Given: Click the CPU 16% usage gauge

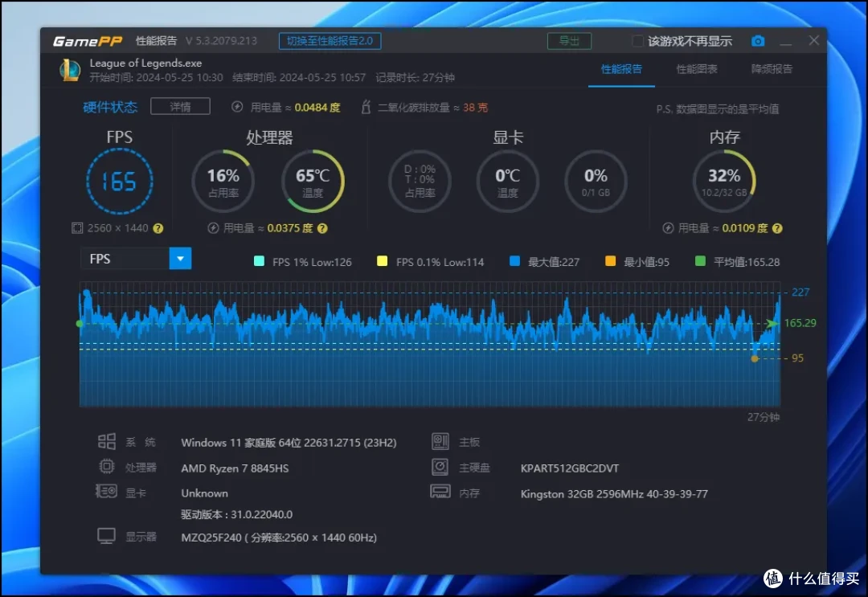Looking at the screenshot, I should point(223,181).
